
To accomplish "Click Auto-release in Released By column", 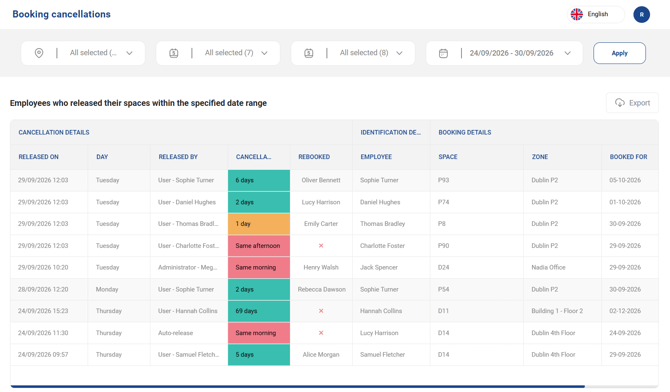I will click(175, 333).
